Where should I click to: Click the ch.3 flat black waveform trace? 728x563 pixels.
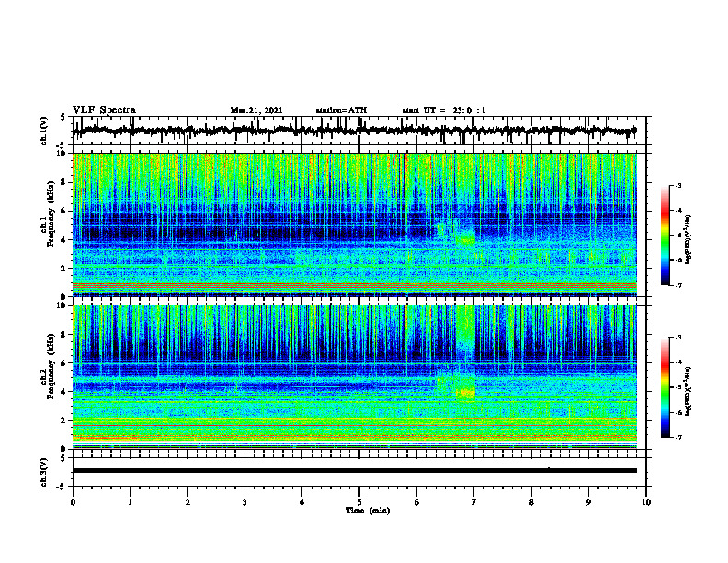(354, 471)
